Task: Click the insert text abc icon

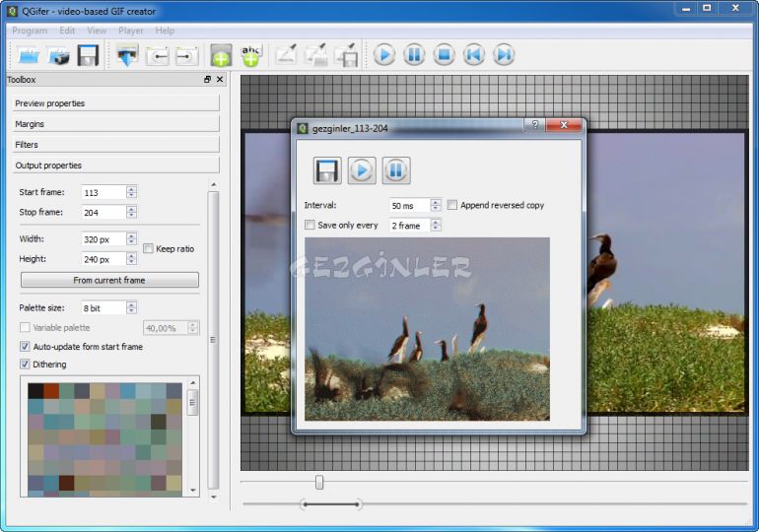Action: [x=250, y=55]
